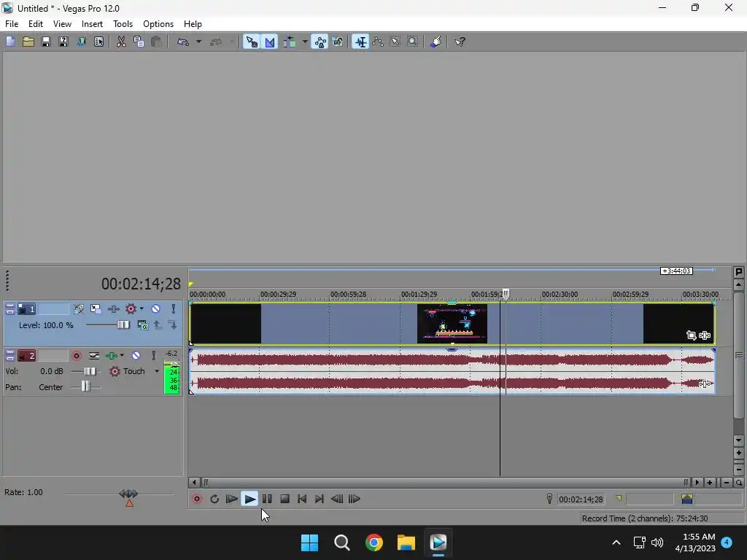Paste using the clipboard toolbar icon
This screenshot has height=560, width=747.
point(156,42)
